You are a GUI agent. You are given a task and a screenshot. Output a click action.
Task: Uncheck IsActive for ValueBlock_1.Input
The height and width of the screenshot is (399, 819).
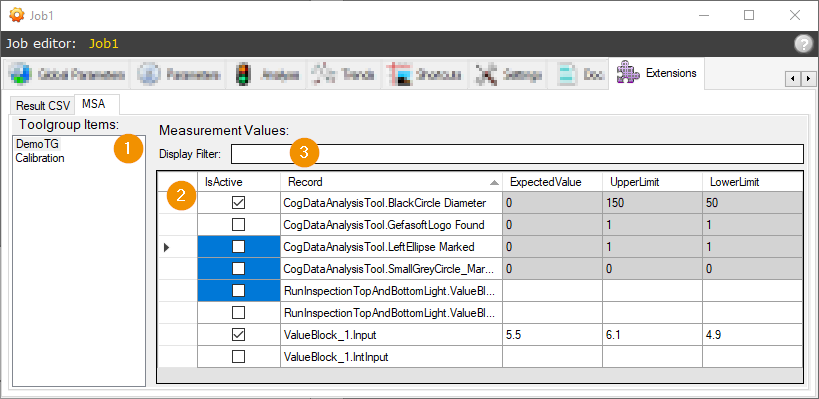[239, 334]
